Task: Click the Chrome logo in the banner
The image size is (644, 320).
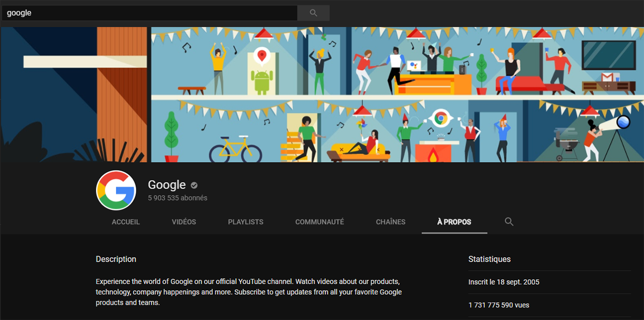Action: (441, 119)
